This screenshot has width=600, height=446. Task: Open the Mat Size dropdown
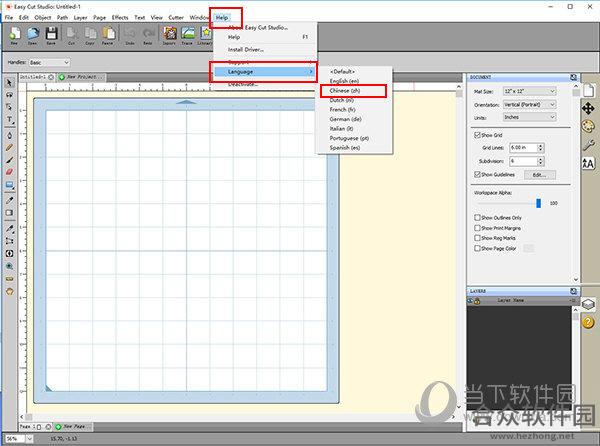[x=529, y=91]
